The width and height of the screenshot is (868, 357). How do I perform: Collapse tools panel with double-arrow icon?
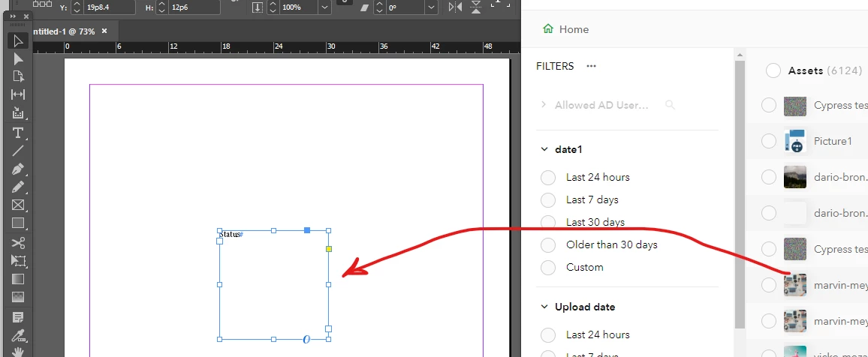point(13,16)
